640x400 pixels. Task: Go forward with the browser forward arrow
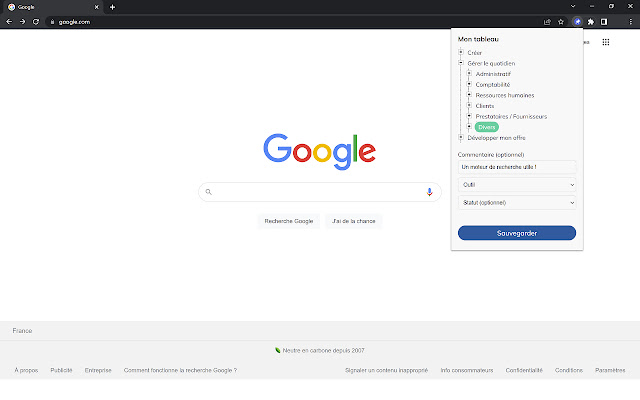point(22,22)
